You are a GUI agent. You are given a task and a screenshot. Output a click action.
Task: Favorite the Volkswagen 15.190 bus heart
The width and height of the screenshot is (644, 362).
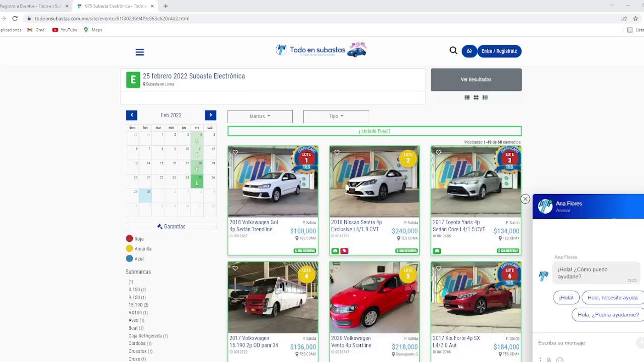235,268
